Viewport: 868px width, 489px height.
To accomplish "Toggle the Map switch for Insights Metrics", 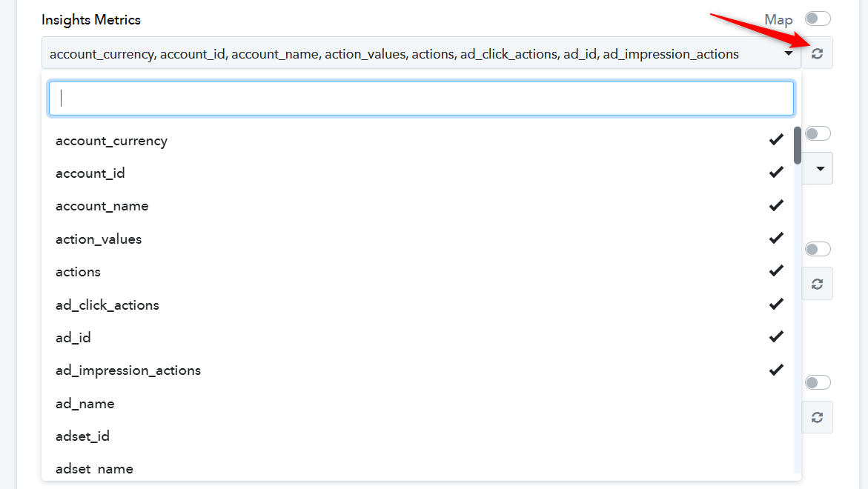I will pyautogui.click(x=818, y=19).
